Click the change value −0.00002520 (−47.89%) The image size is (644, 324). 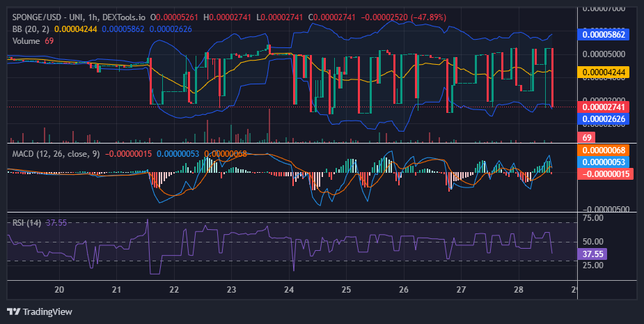[x=403, y=17]
